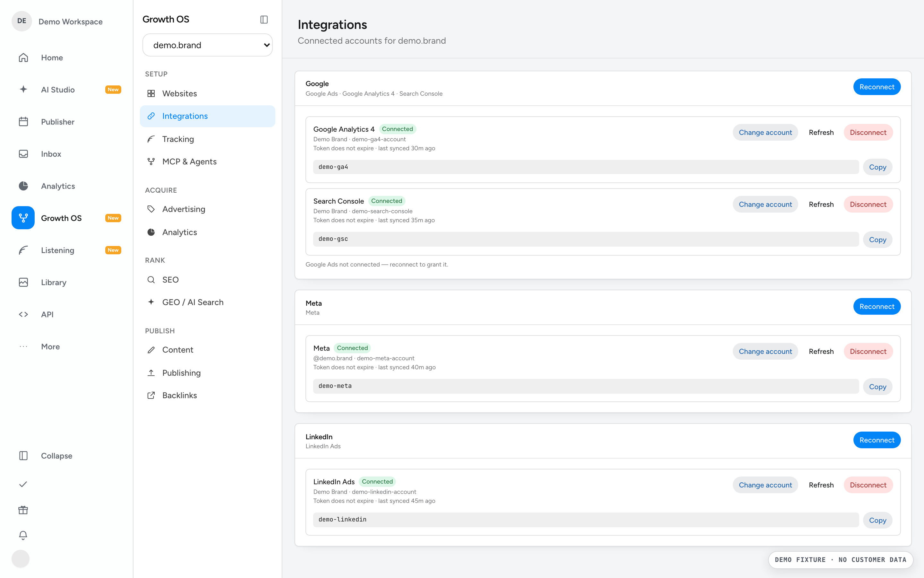Open the Integrations menu item
The width and height of the screenshot is (924, 578).
tap(207, 116)
